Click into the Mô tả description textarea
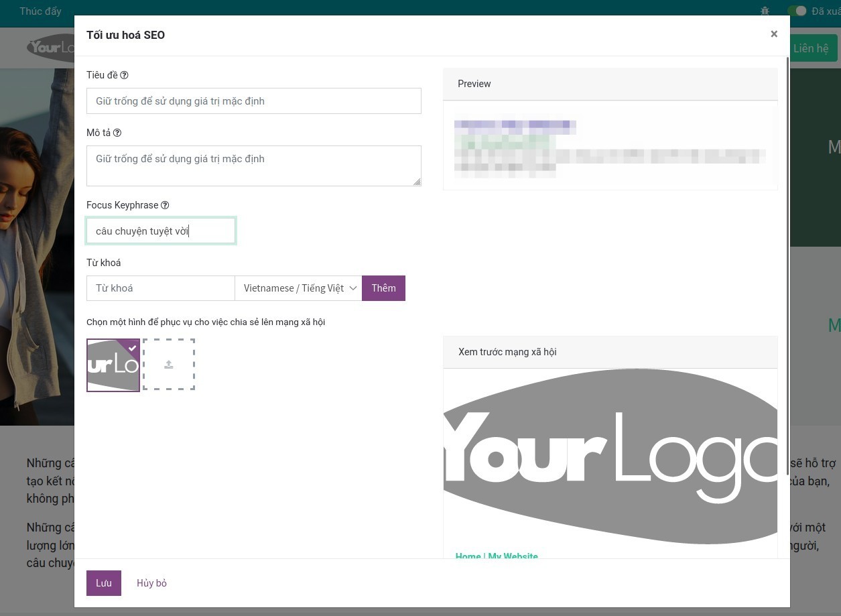This screenshot has width=841, height=616. [x=254, y=166]
